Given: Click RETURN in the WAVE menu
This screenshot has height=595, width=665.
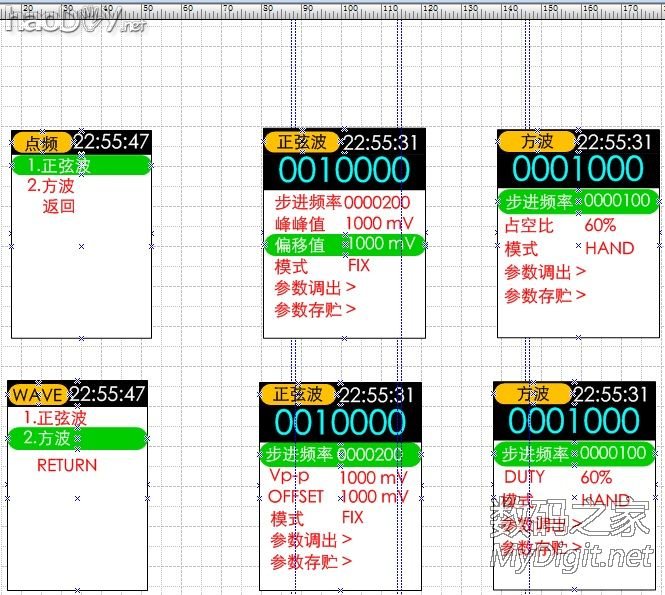Looking at the screenshot, I should pos(67,465).
